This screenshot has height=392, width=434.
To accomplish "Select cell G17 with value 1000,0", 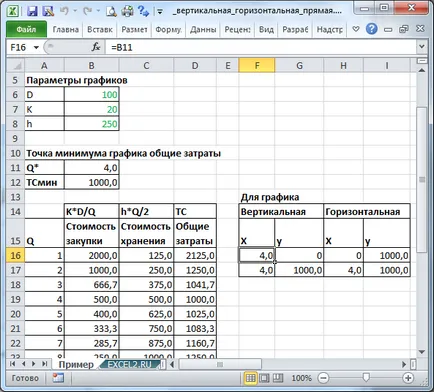I will pyautogui.click(x=299, y=270).
